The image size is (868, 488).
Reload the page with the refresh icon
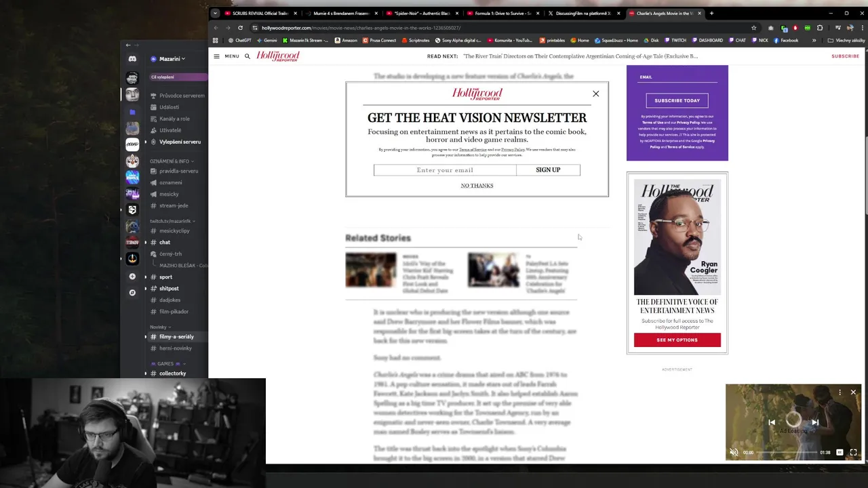pos(240,28)
